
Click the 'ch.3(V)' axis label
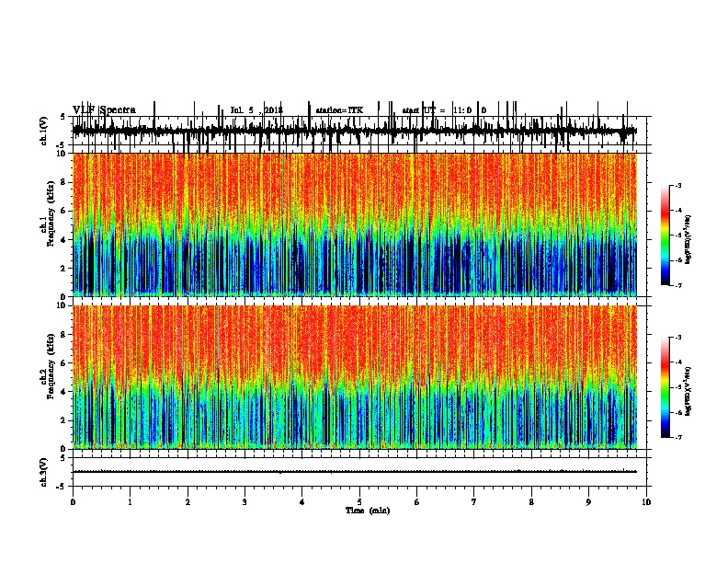click(44, 472)
